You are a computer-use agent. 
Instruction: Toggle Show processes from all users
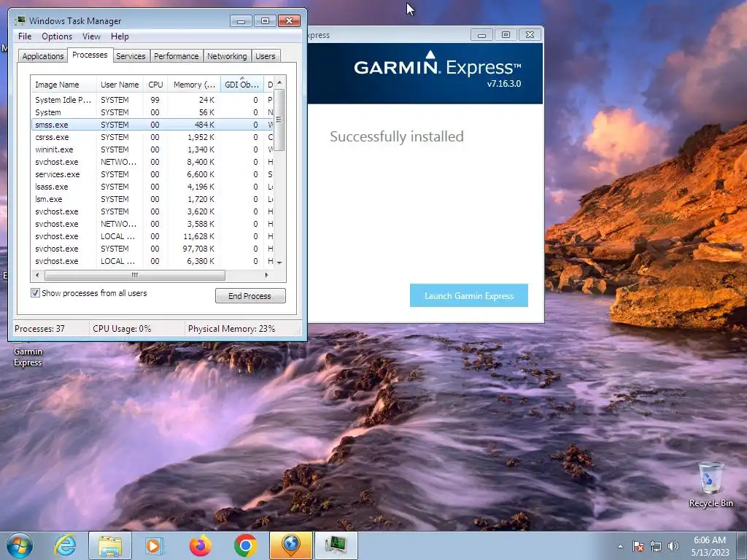(x=35, y=293)
